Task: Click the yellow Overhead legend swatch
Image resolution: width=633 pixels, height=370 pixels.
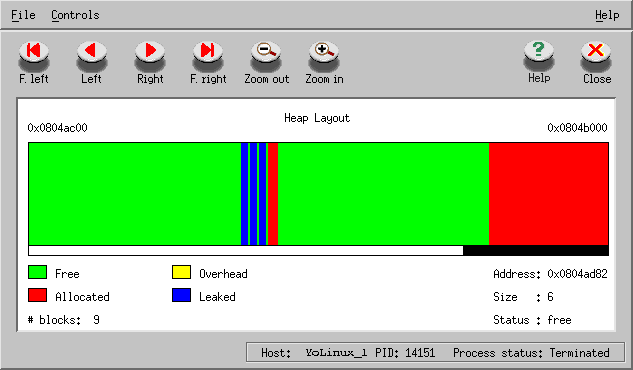Action: coord(181,272)
